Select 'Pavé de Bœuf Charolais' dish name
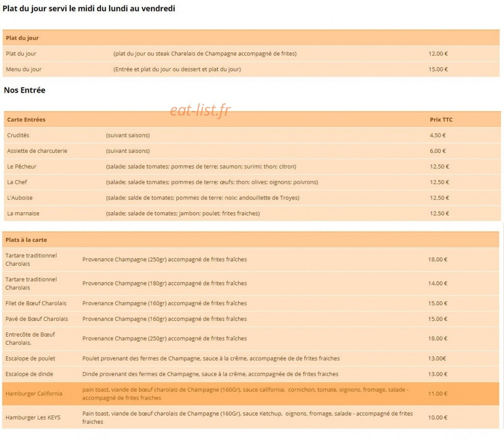 coord(37,319)
